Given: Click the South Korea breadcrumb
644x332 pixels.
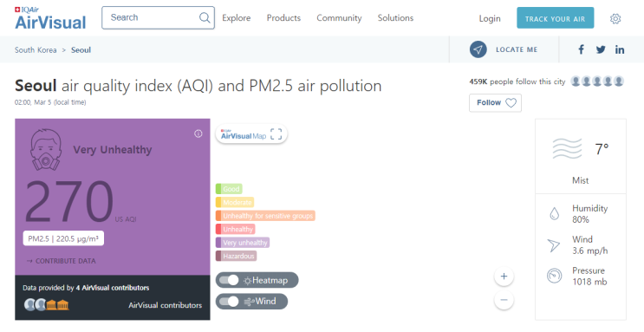Looking at the screenshot, I should [x=36, y=49].
